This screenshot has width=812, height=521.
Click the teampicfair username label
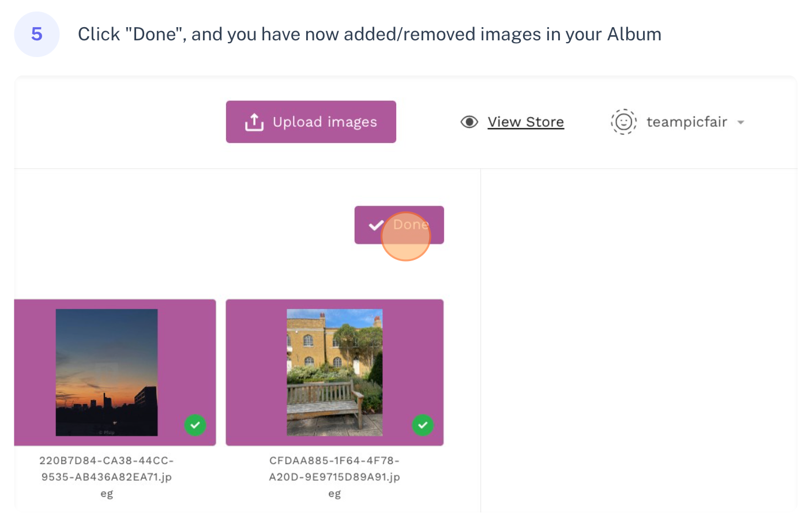[687, 122]
